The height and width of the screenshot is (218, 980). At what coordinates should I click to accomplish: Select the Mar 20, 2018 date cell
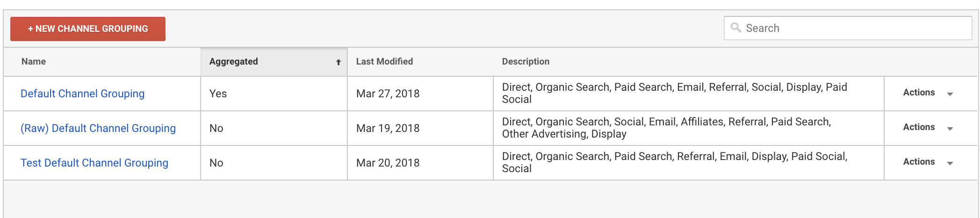388,163
